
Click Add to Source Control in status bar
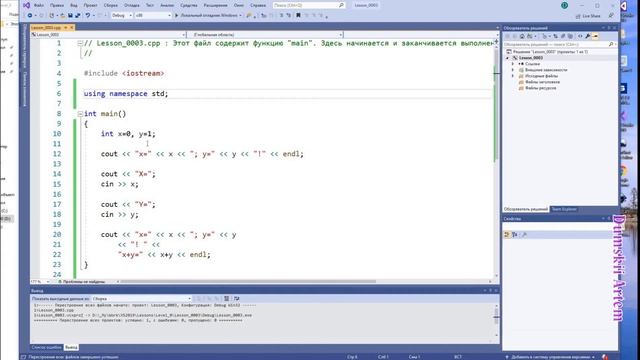pos(550,357)
